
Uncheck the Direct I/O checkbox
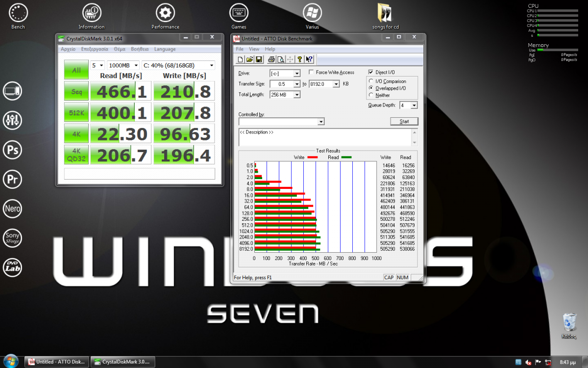tap(371, 72)
